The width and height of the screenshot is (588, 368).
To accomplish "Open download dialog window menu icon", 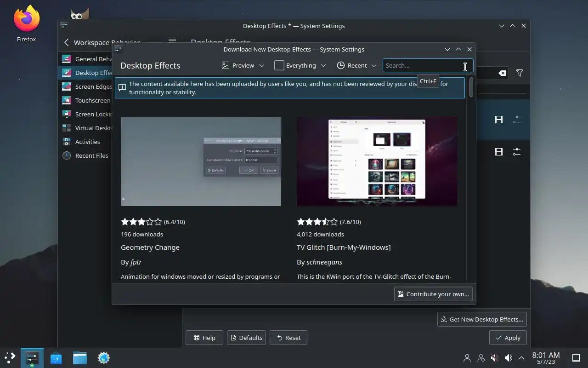I will 118,49.
